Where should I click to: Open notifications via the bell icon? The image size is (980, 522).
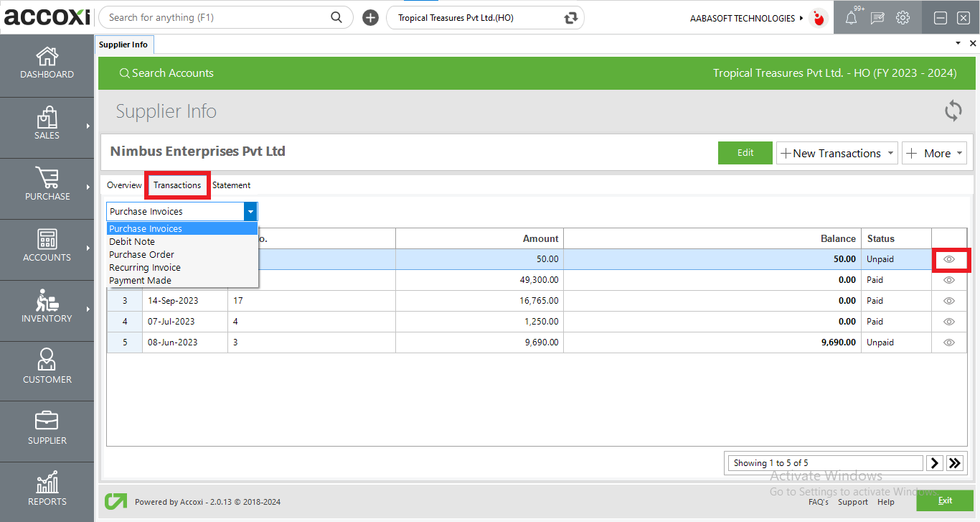[851, 17]
